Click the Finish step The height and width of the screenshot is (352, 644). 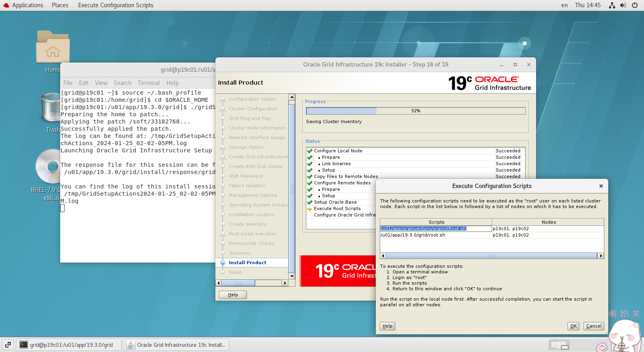click(x=235, y=272)
